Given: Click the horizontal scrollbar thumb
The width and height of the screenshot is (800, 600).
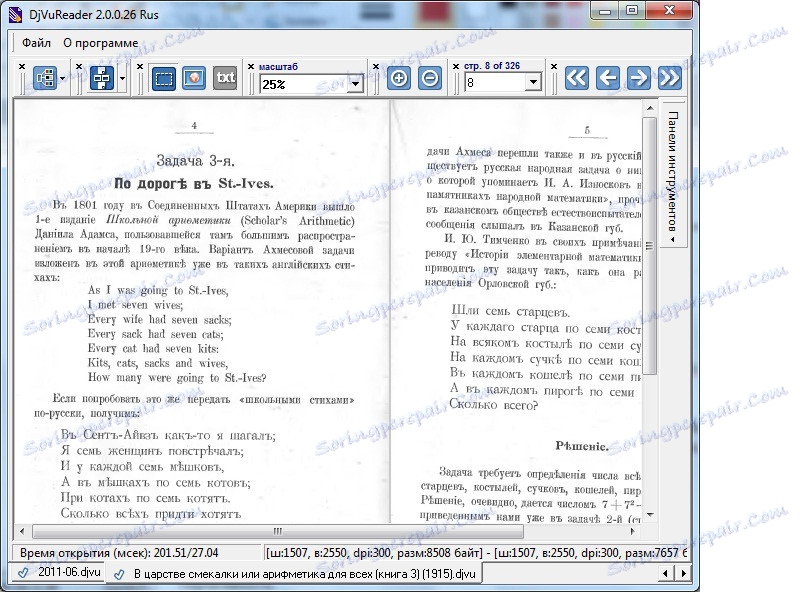Looking at the screenshot, I should pos(278,531).
